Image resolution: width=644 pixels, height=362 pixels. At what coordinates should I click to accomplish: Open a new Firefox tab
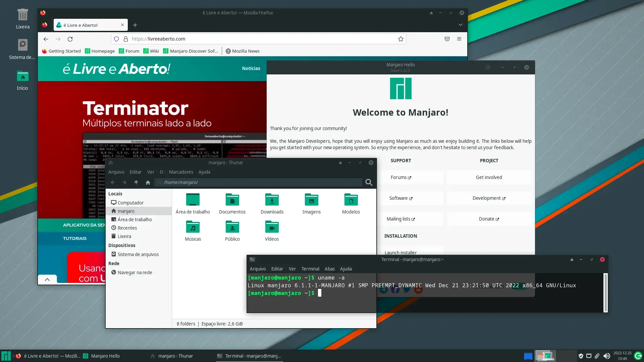tap(135, 25)
